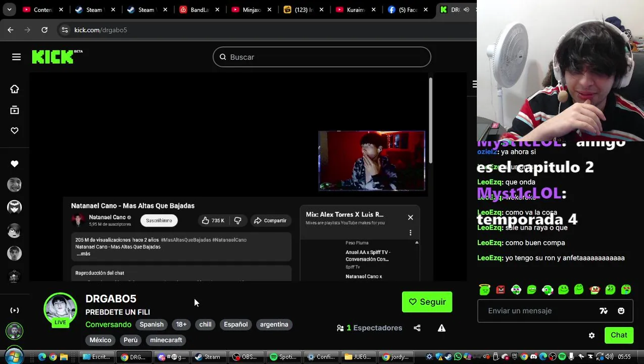Close the Mix playlist panel
The image size is (644, 364).
[x=410, y=217]
